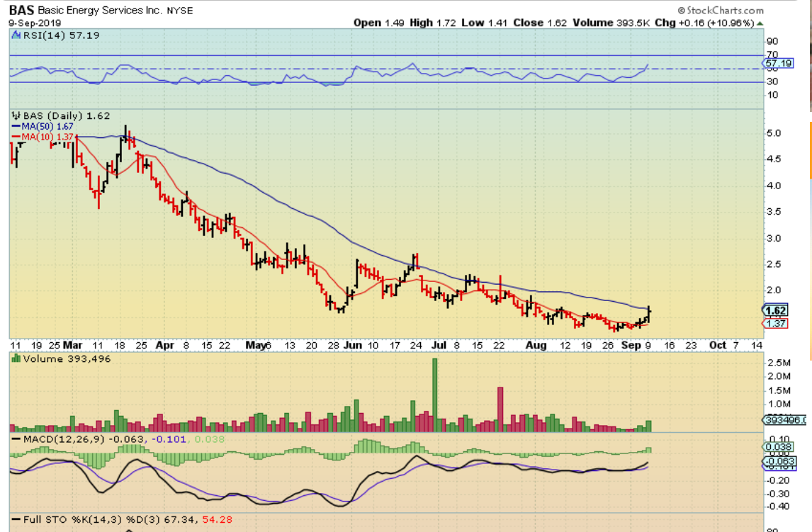This screenshot has height=532, width=812.
Task: Click the Mar label on date axis
Action: 73,345
